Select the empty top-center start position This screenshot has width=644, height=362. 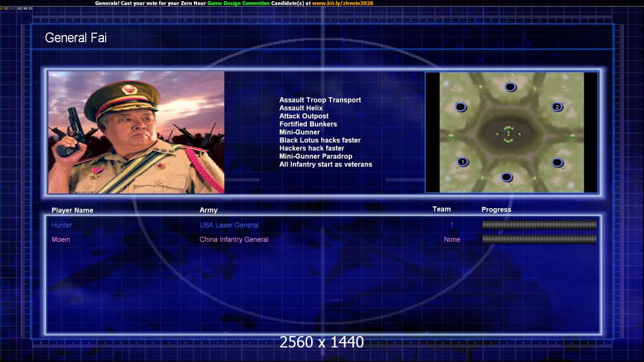coord(510,87)
